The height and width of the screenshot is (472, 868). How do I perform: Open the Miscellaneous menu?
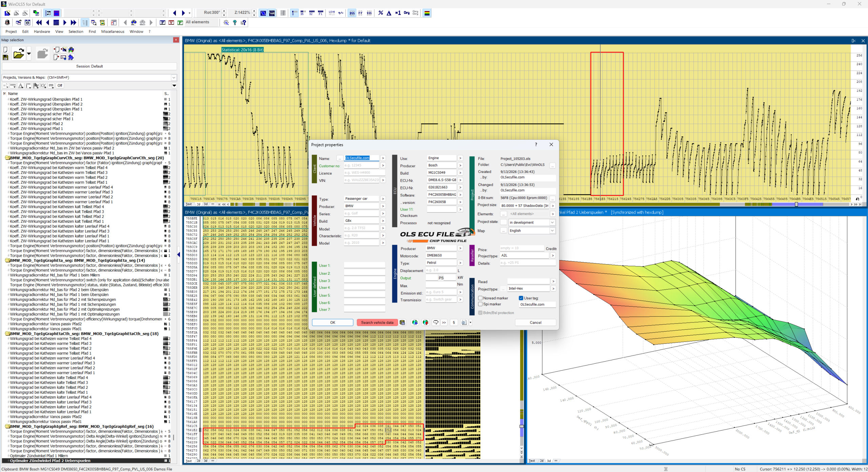(113, 32)
